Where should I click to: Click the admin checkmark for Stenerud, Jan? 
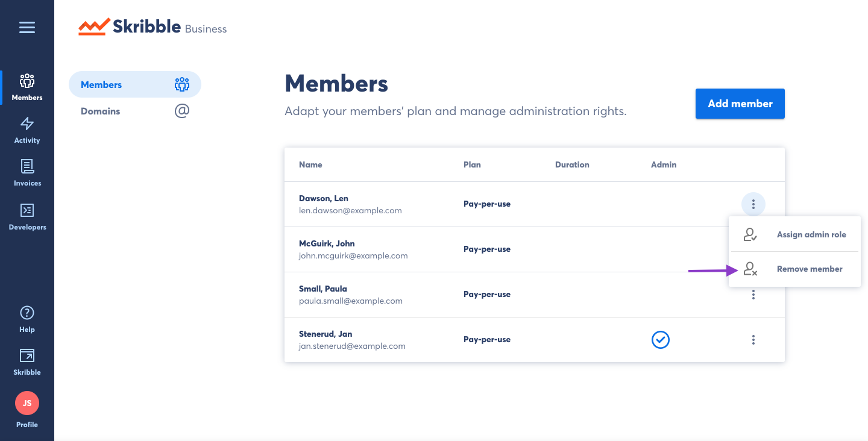(x=661, y=340)
